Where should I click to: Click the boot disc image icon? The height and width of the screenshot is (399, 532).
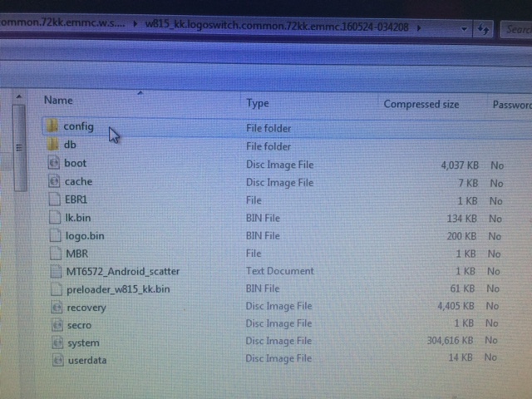click(x=53, y=163)
